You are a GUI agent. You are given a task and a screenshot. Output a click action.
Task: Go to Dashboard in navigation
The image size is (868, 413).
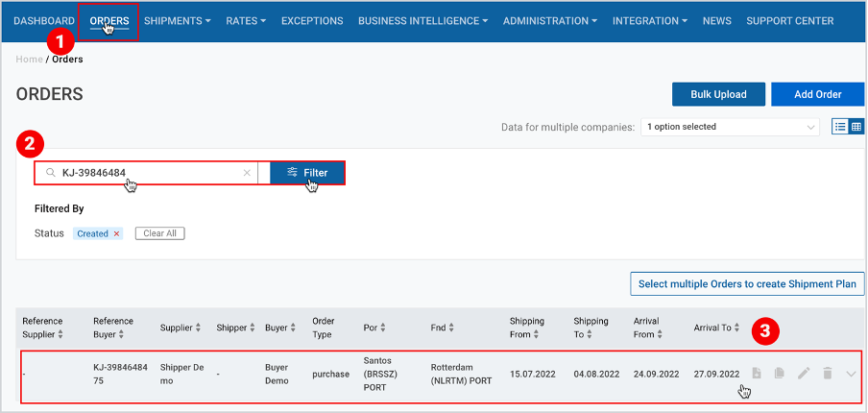[44, 21]
